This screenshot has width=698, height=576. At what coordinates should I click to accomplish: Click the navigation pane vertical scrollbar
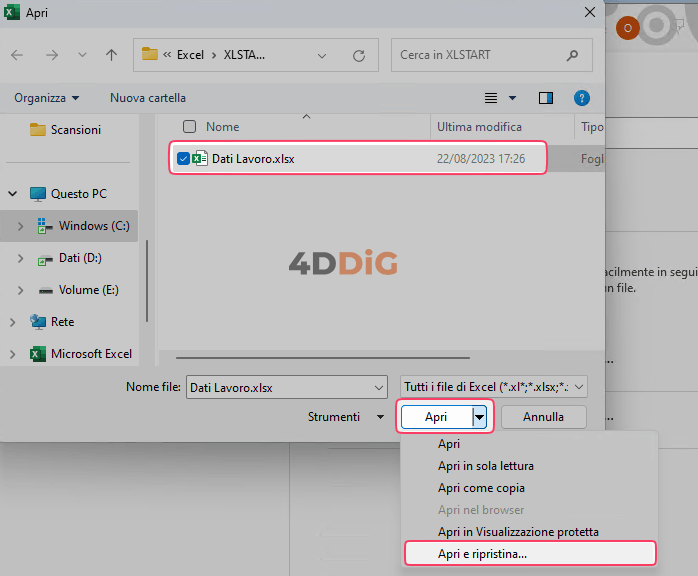point(146,280)
